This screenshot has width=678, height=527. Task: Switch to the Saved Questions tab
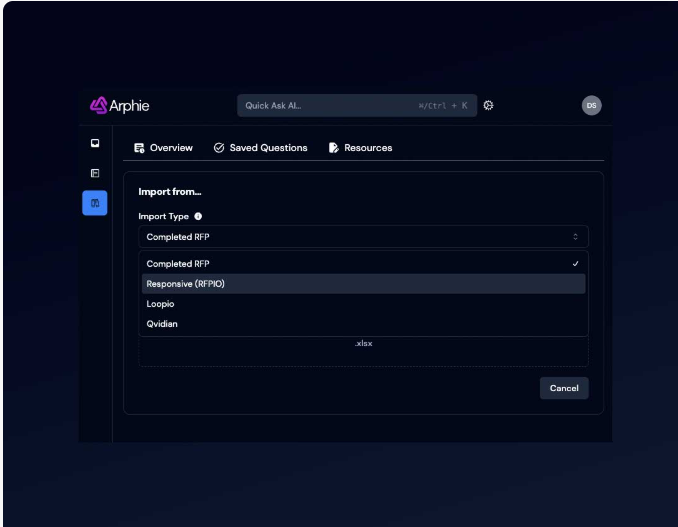260,148
